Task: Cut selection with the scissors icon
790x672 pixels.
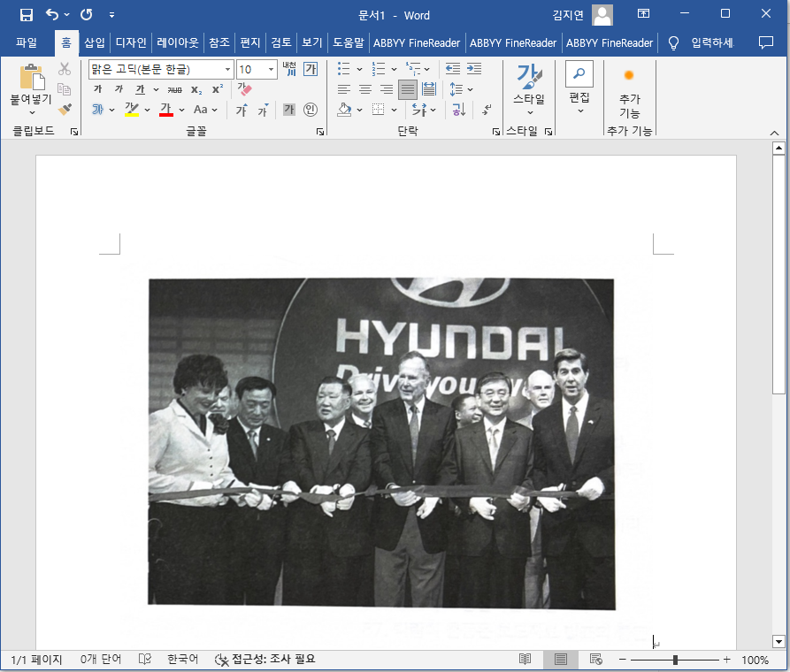Action: tap(65, 68)
